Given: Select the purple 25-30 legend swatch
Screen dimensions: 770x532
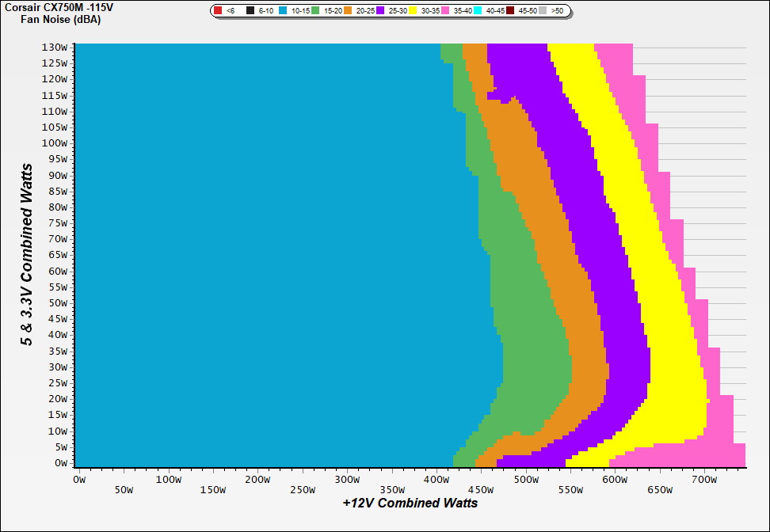Looking at the screenshot, I should [x=380, y=11].
